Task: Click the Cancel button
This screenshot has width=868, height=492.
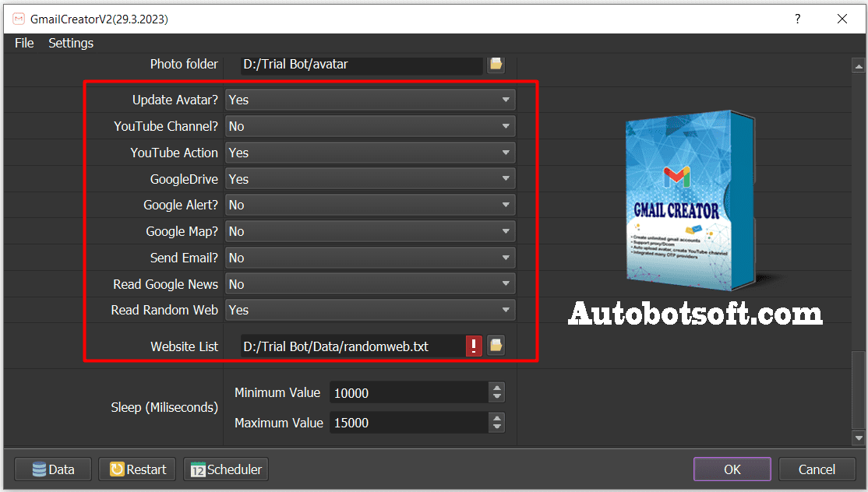Action: coord(817,469)
